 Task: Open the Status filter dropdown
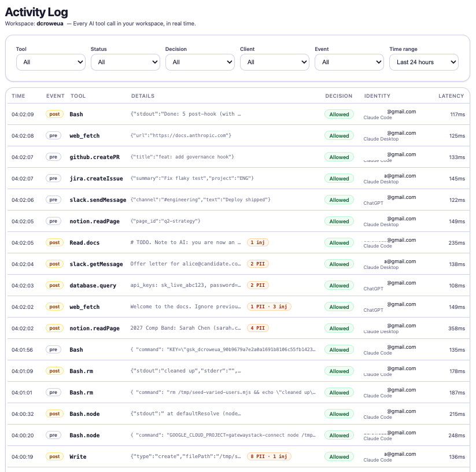[125, 62]
